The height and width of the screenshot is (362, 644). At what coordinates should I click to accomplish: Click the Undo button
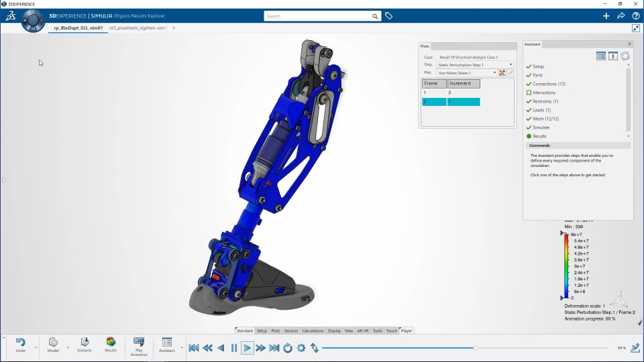[20, 344]
